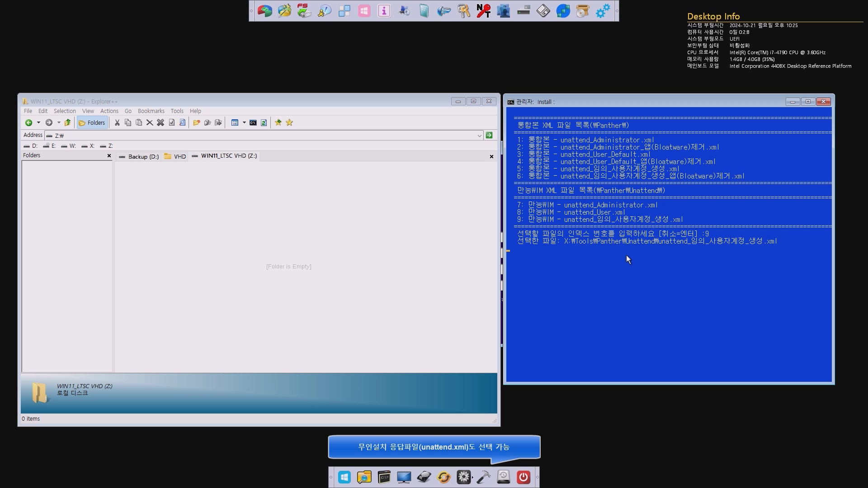This screenshot has width=868, height=488.
Task: Open the Tools menu
Action: pyautogui.click(x=177, y=111)
